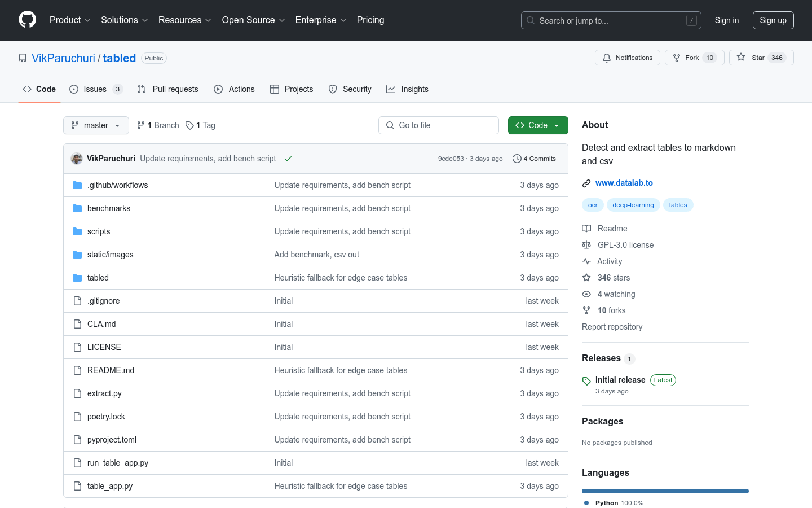Viewport: 812px width, 508px height.
Task: Click the file icon for extract.py
Action: [x=77, y=393]
